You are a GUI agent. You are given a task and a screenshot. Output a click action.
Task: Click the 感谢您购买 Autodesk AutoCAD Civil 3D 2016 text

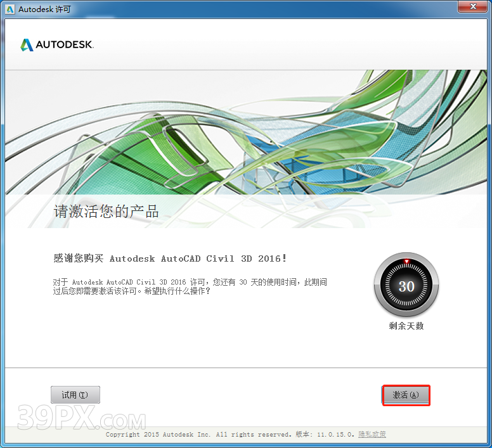point(170,259)
